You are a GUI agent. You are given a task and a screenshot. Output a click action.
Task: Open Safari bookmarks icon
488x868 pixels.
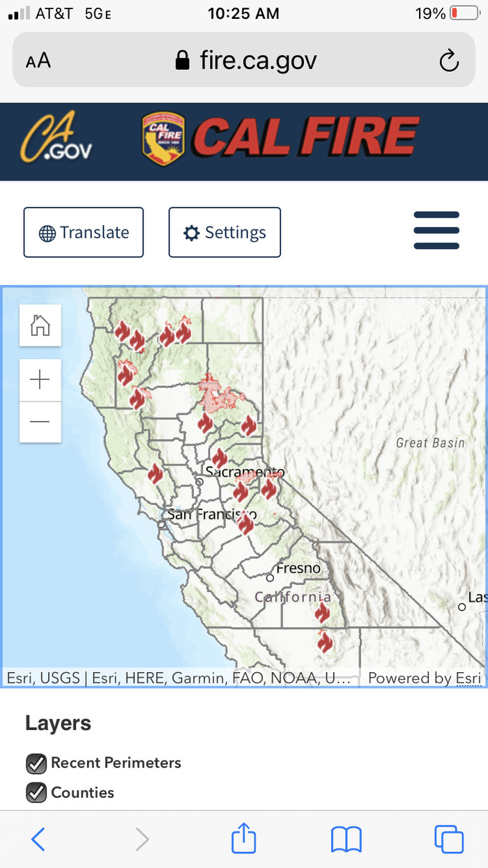point(346,839)
